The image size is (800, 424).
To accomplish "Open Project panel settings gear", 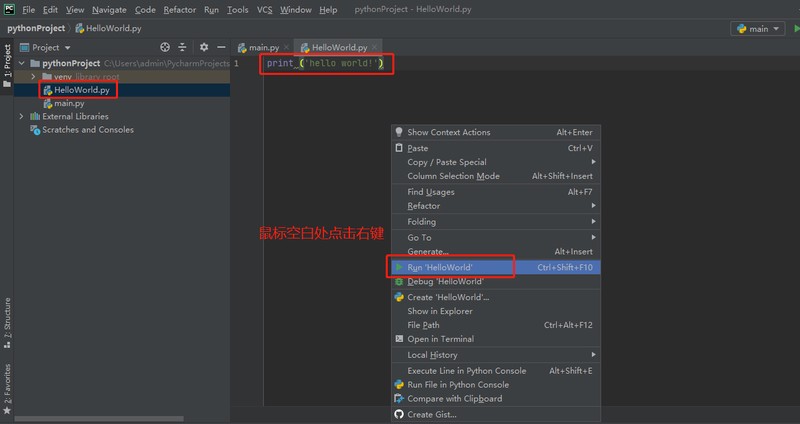I will point(204,47).
